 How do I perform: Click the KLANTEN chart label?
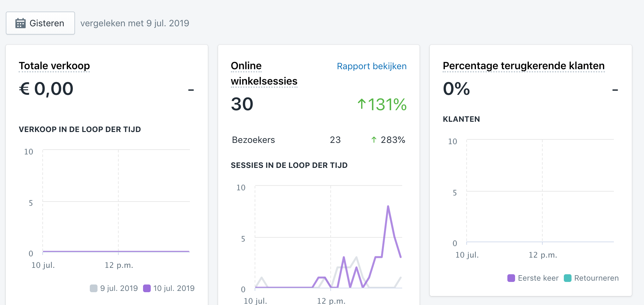pyautogui.click(x=462, y=119)
